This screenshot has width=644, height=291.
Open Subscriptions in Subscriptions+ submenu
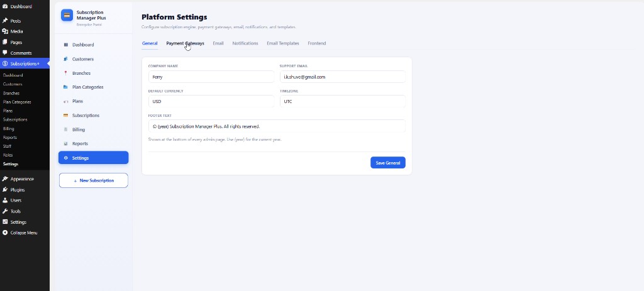coord(15,120)
